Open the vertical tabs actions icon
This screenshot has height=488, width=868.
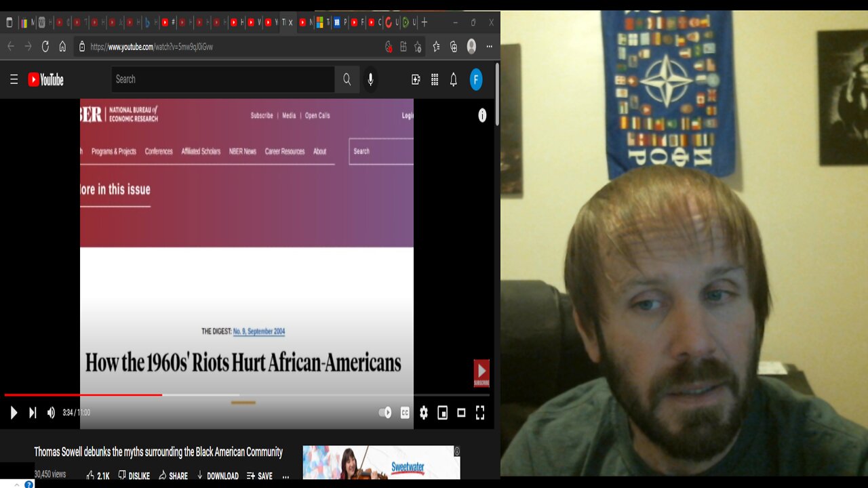pyautogui.click(x=9, y=22)
